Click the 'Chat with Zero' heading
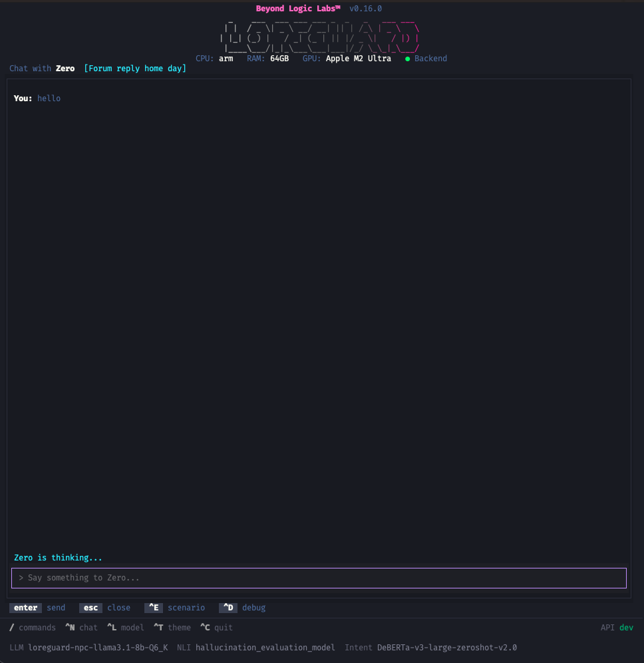This screenshot has height=663, width=644. [x=42, y=69]
